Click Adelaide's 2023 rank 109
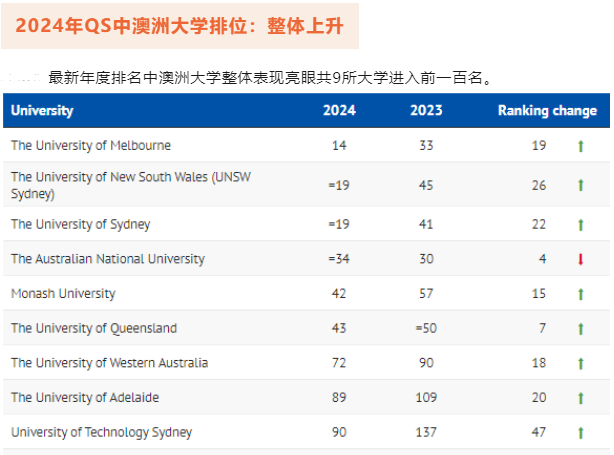Screen dimensions: 614x455 tap(426, 397)
